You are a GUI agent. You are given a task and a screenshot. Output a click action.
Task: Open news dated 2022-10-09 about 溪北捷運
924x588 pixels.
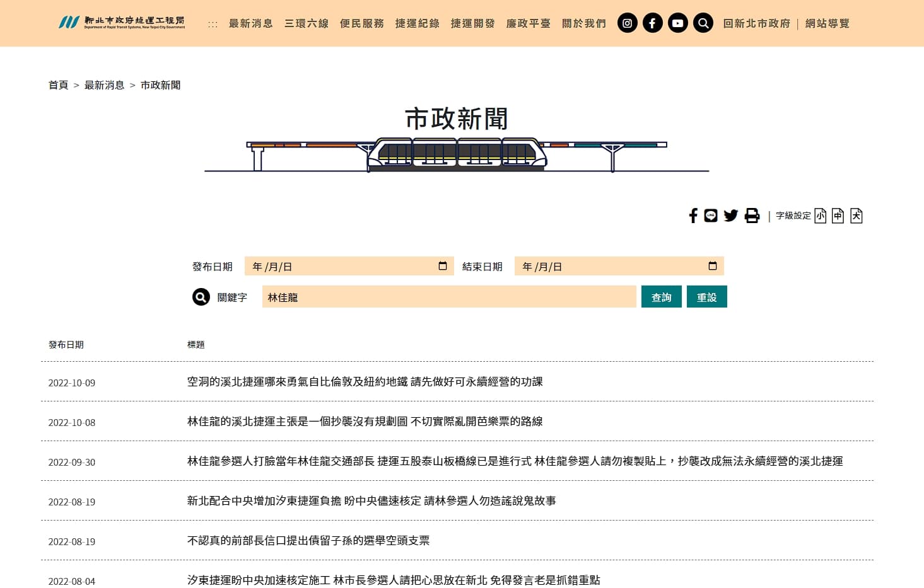click(365, 382)
